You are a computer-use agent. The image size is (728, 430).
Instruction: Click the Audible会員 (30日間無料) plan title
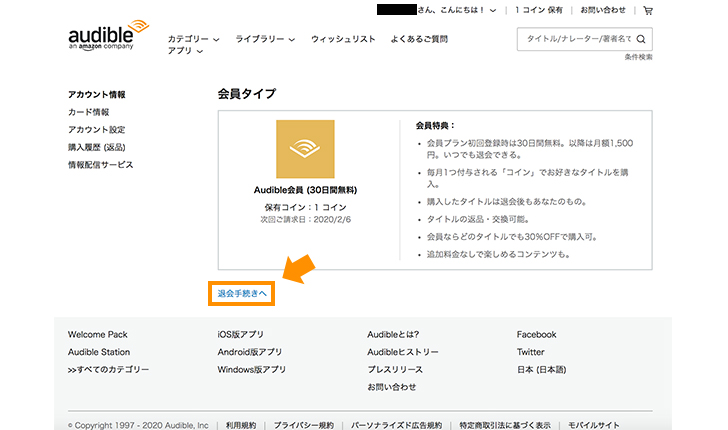pyautogui.click(x=305, y=190)
